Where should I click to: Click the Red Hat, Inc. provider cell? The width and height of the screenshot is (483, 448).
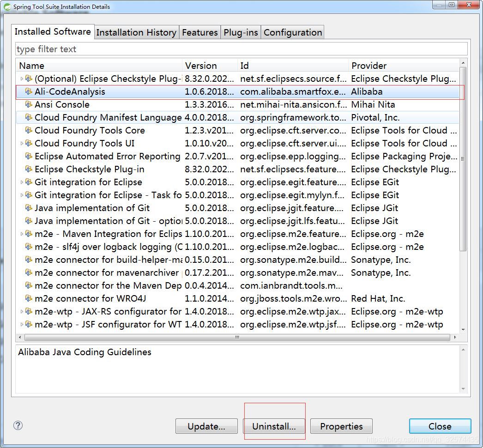tap(378, 298)
